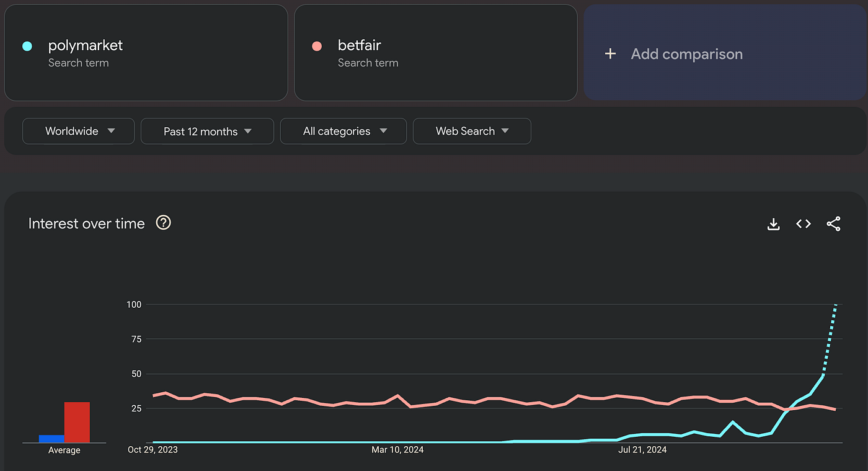
Task: Click the Jul 21, 2024 axis label
Action: click(x=642, y=449)
